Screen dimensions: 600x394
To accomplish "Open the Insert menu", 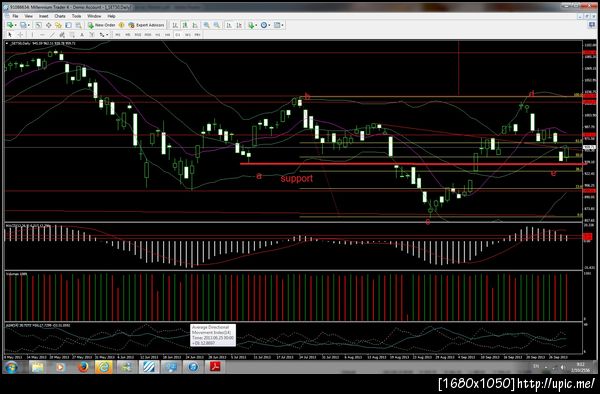I will [x=44, y=16].
